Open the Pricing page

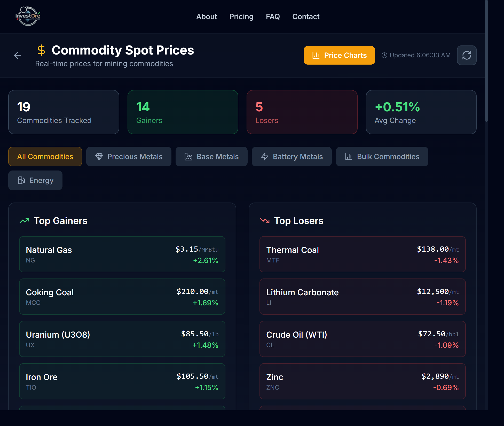(x=241, y=17)
